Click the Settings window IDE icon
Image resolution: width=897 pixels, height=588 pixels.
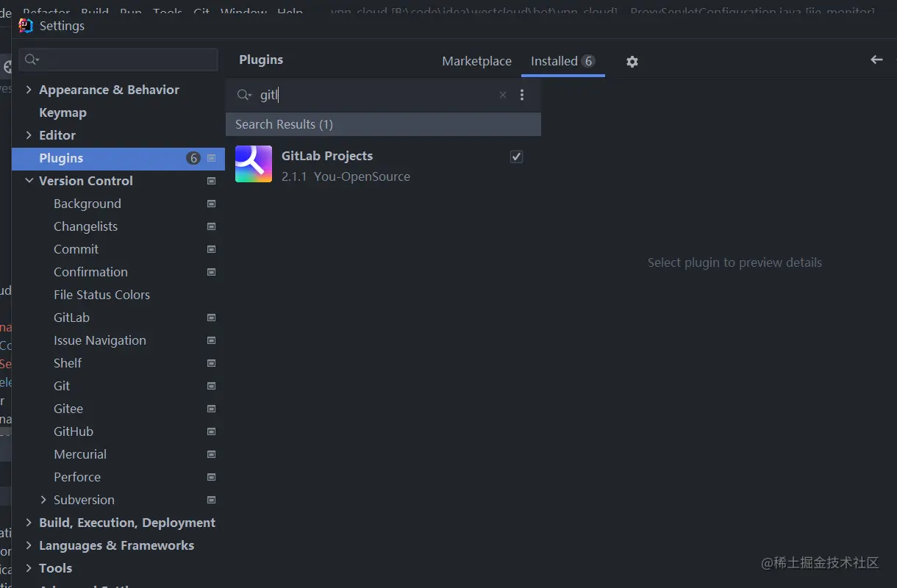tap(24, 25)
